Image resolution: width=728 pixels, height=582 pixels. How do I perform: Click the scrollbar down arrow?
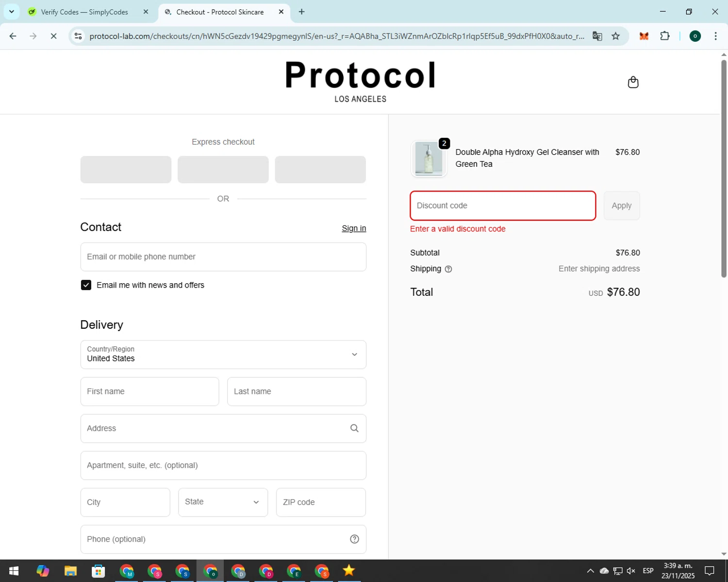coord(724,554)
